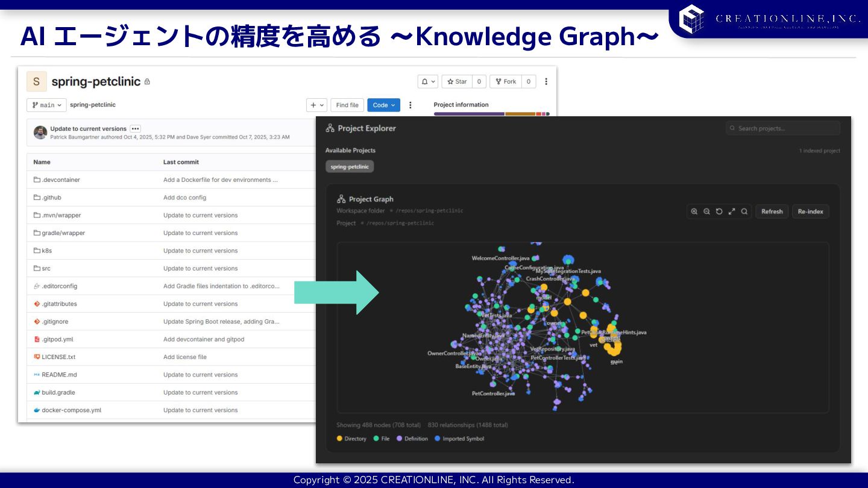Viewport: 868px width, 488px height.
Task: Open the graph search magnifier icon
Action: pyautogui.click(x=744, y=211)
